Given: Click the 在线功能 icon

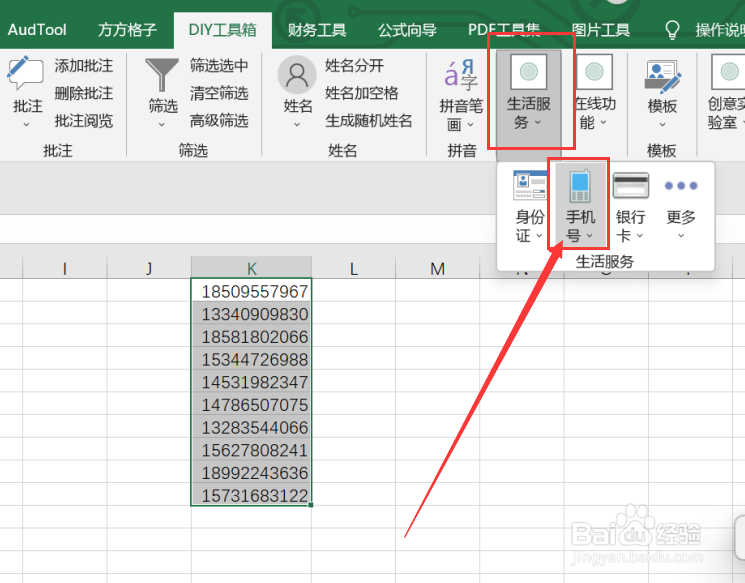Looking at the screenshot, I should pos(594,72).
